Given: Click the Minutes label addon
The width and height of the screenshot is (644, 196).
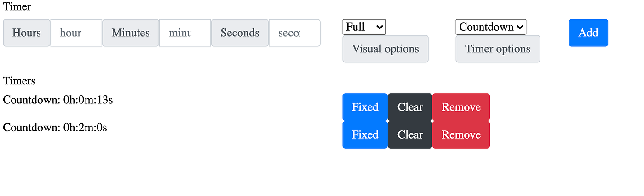Looking at the screenshot, I should [x=131, y=33].
